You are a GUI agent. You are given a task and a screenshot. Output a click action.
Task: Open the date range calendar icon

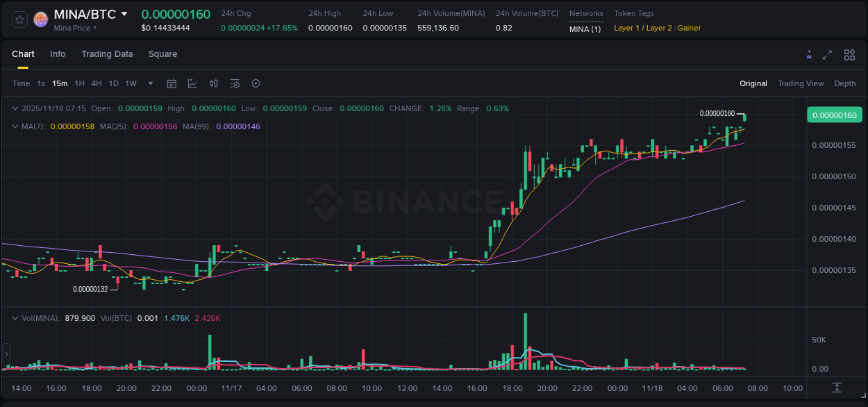(x=172, y=83)
